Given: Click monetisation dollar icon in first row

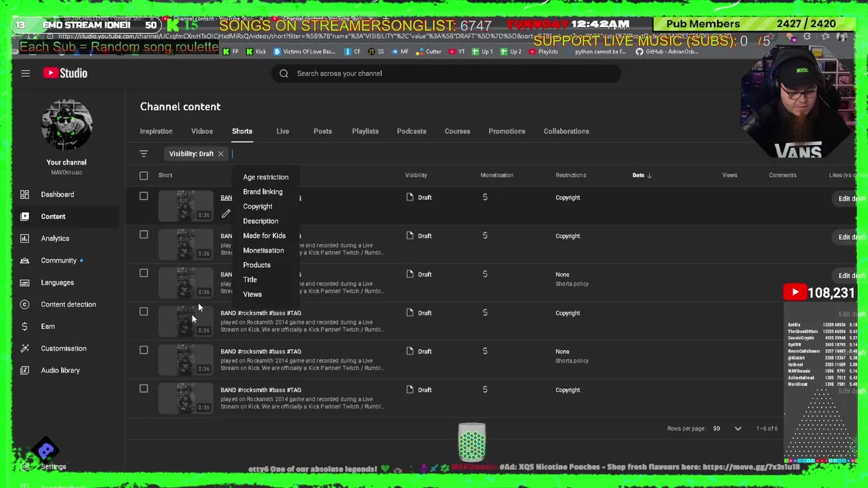Looking at the screenshot, I should coord(485,197).
